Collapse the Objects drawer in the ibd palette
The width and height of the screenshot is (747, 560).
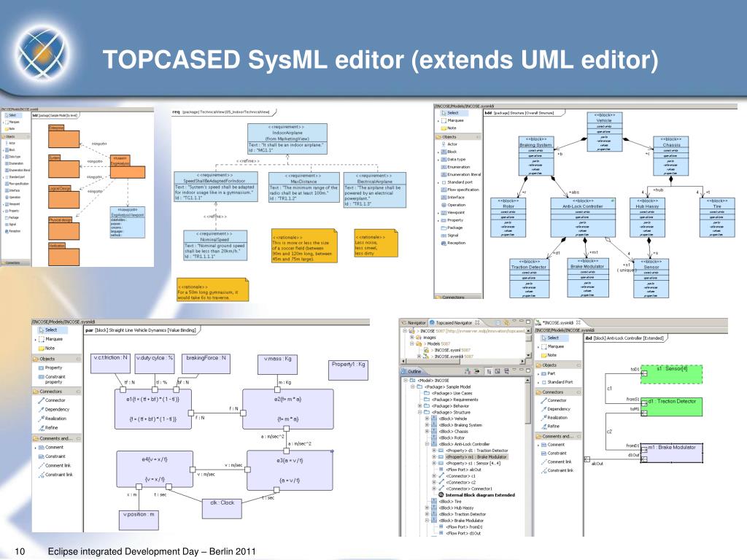click(558, 365)
